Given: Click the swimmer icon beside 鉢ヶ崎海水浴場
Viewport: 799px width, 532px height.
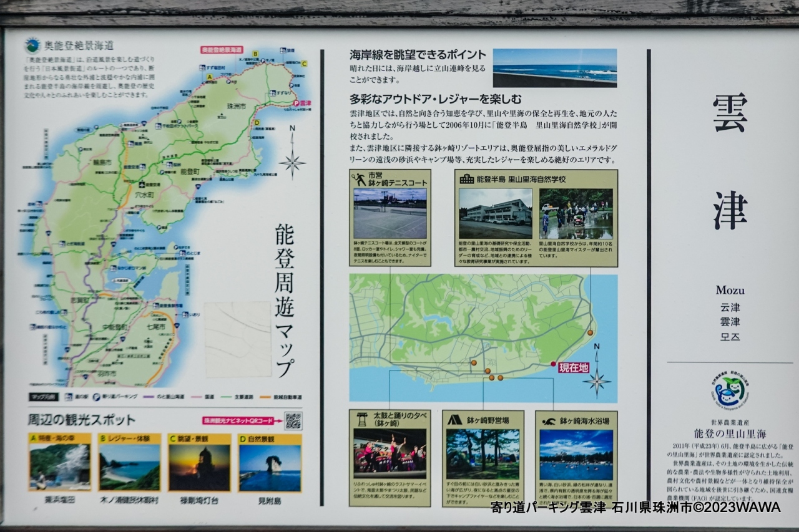Looking at the screenshot, I should pos(549,421).
